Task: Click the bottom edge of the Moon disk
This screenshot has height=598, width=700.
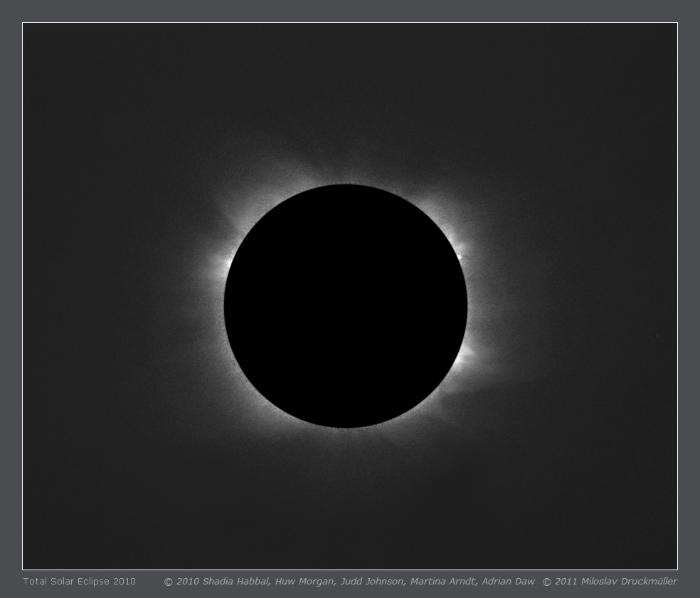Action: [x=346, y=427]
